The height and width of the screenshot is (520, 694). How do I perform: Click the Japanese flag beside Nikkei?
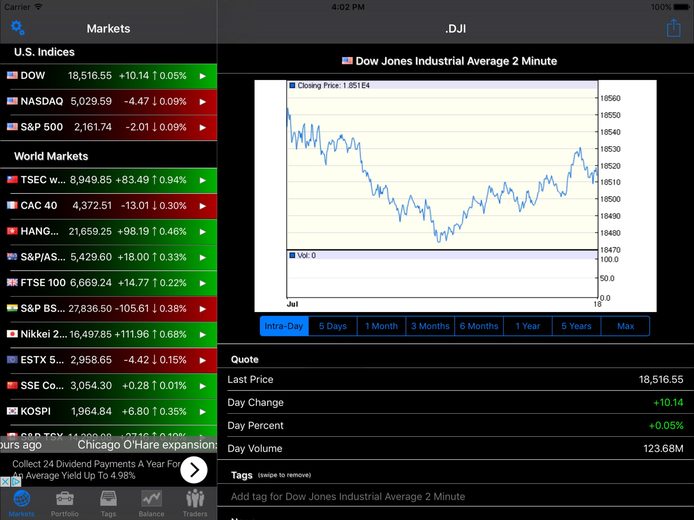click(12, 334)
